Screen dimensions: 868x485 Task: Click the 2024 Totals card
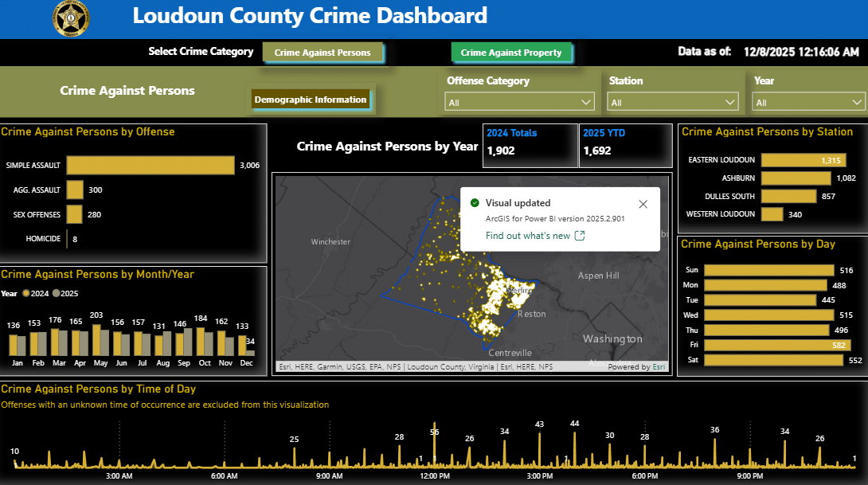point(530,143)
